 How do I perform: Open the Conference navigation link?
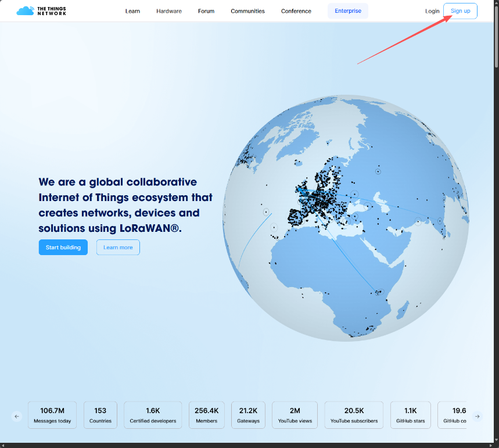click(x=296, y=11)
